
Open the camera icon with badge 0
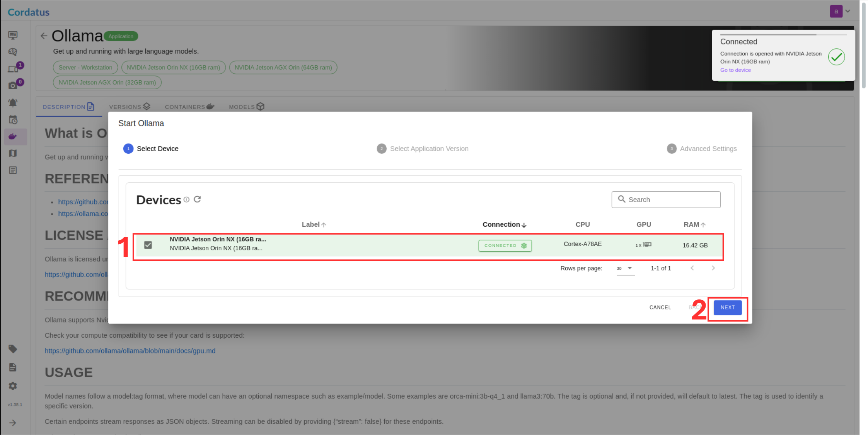pos(13,85)
